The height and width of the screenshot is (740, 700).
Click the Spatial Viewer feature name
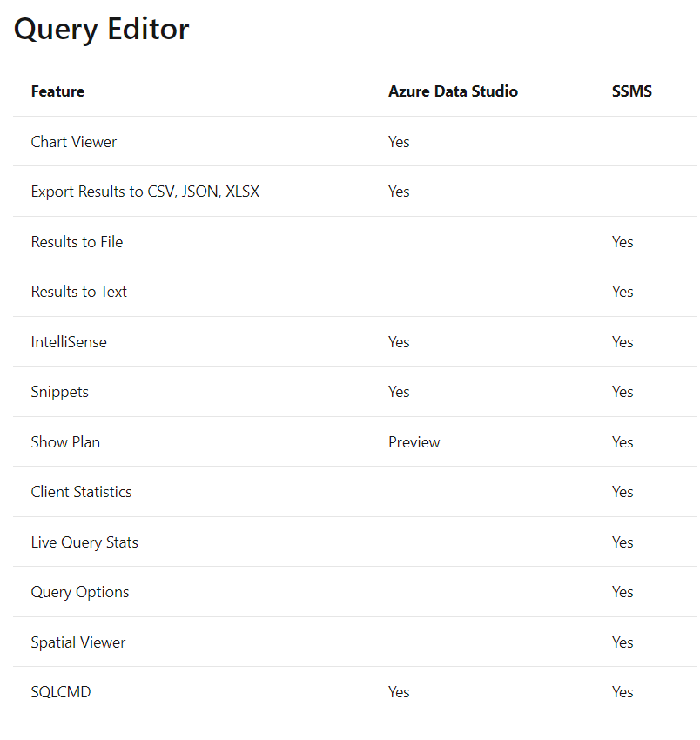click(78, 642)
